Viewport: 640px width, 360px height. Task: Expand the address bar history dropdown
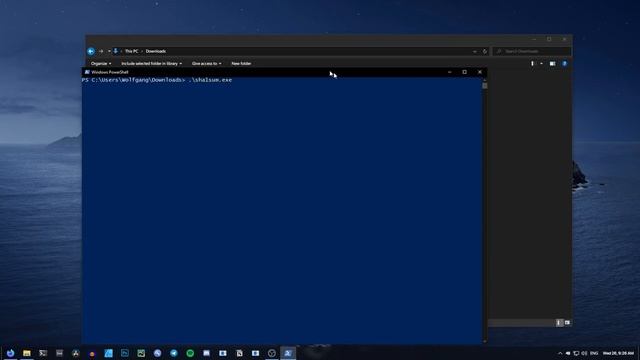pos(474,51)
